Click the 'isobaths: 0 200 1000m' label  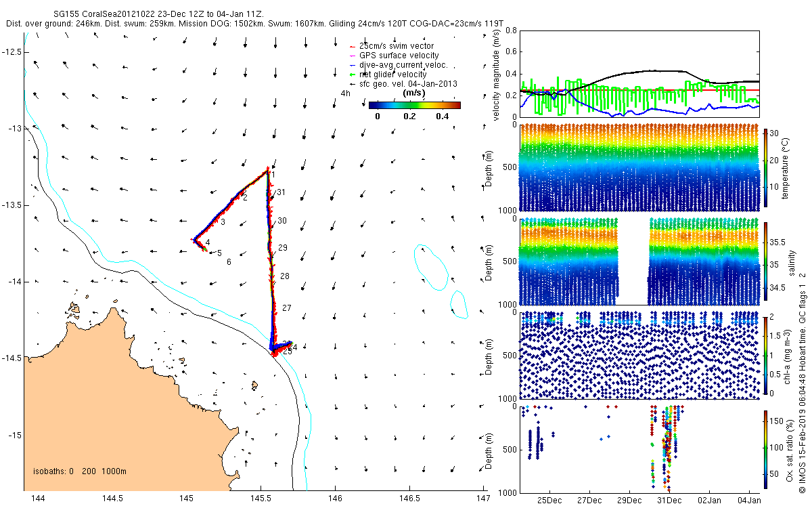pyautogui.click(x=80, y=471)
